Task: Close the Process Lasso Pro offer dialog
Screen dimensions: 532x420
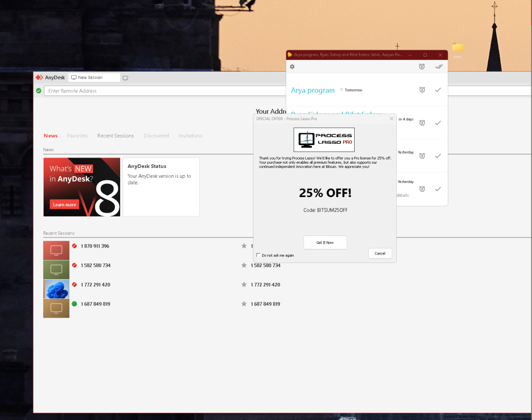Action: click(392, 119)
